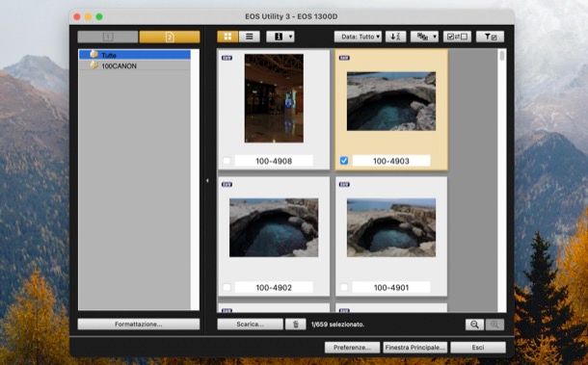588x365 pixels.
Task: Click the Formattazione... button
Action: (139, 325)
